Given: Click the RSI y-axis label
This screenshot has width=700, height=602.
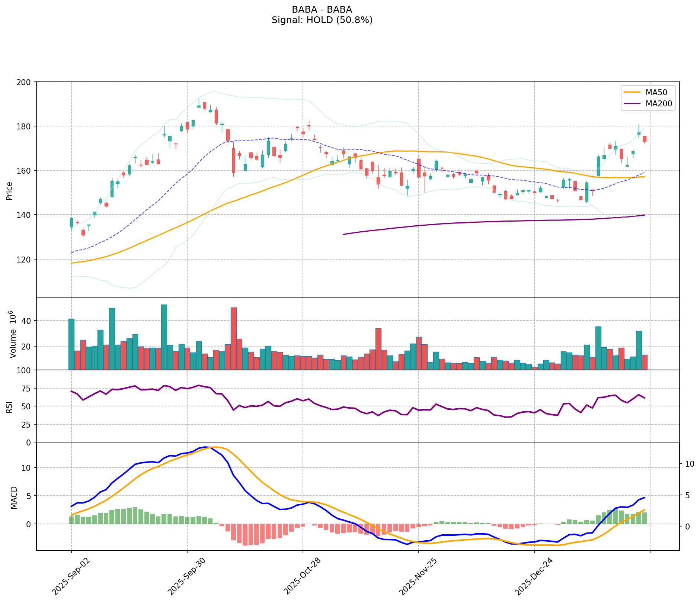Looking at the screenshot, I should (x=9, y=406).
